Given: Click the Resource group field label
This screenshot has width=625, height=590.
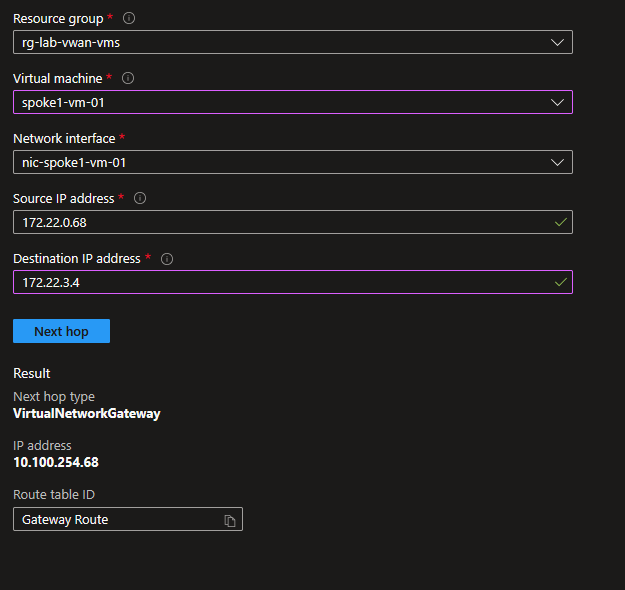Looking at the screenshot, I should pyautogui.click(x=59, y=18).
